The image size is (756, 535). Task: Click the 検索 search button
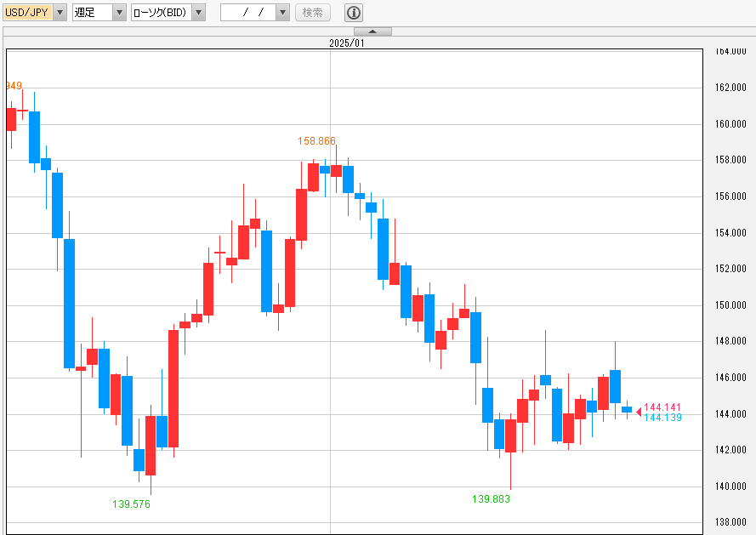coord(312,13)
